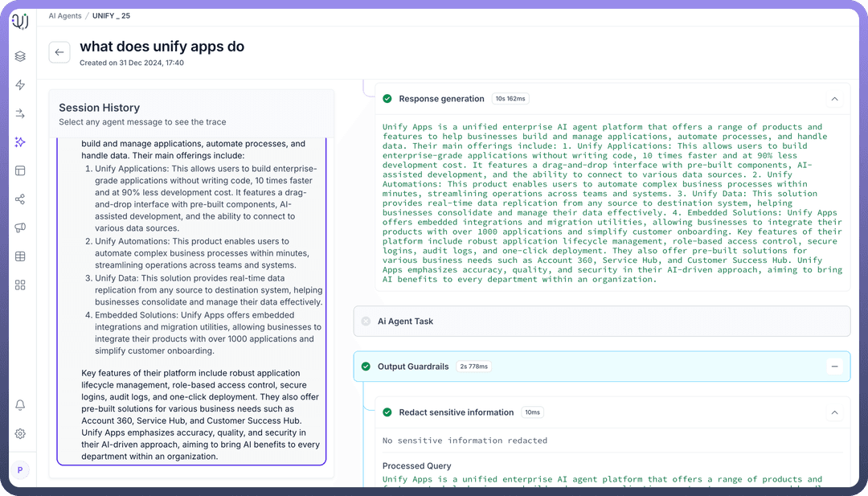The height and width of the screenshot is (496, 868).
Task: Open settings gear in sidebar
Action: pos(20,433)
